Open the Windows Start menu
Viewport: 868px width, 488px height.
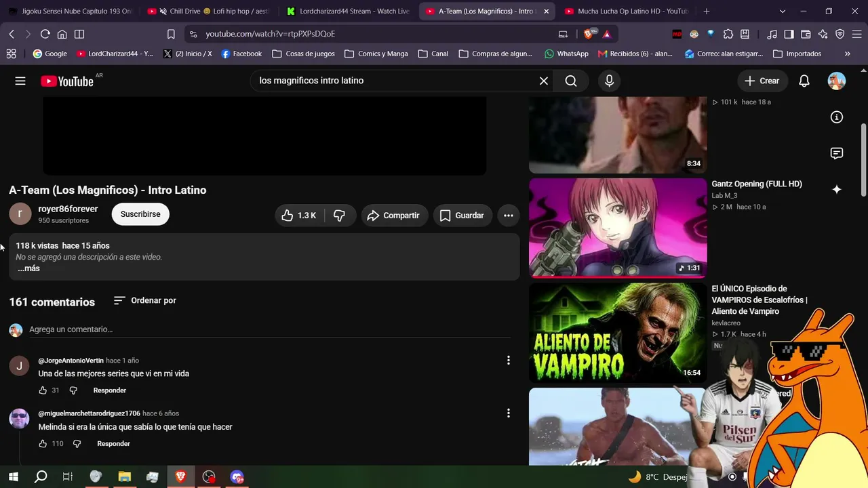pyautogui.click(x=13, y=477)
